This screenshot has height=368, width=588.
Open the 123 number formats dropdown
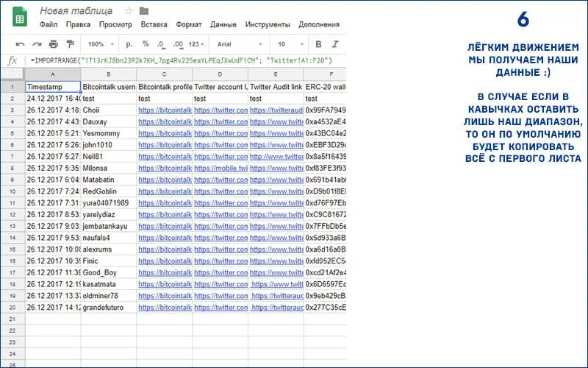coord(196,44)
